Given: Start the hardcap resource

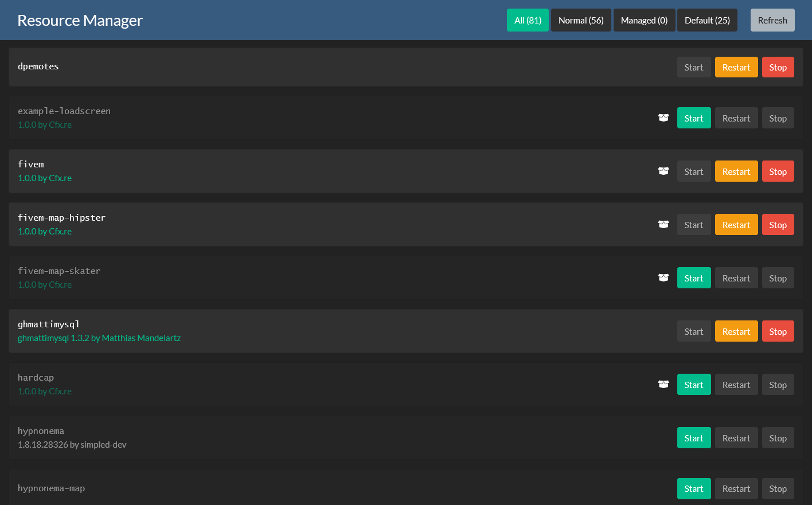Looking at the screenshot, I should tap(694, 384).
